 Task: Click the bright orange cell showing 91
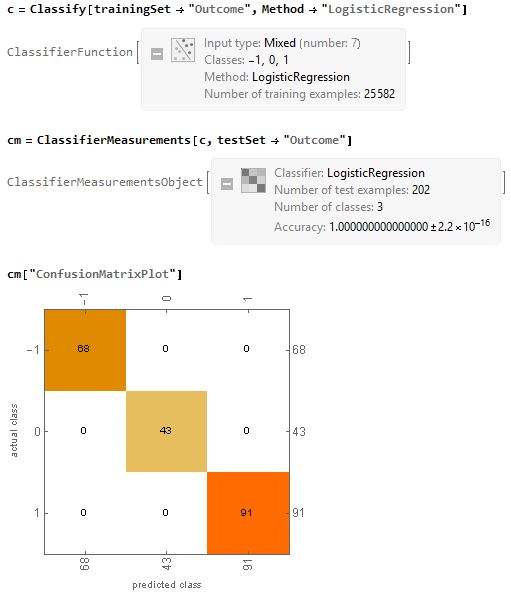click(x=248, y=513)
